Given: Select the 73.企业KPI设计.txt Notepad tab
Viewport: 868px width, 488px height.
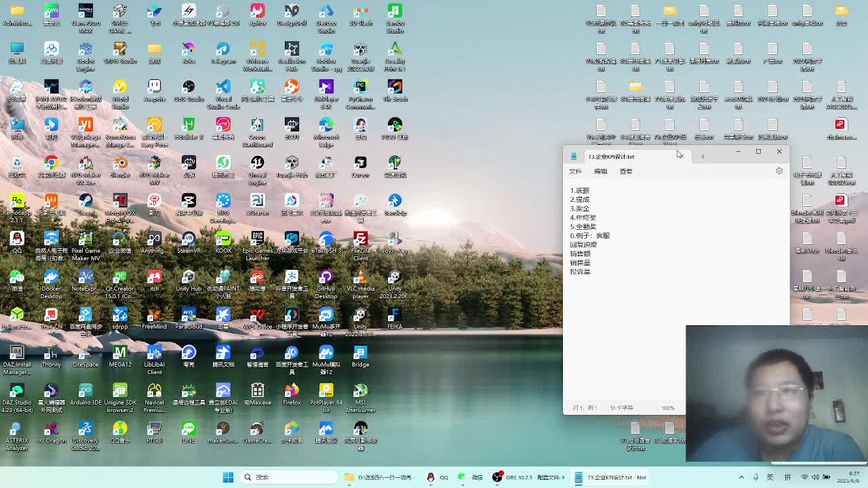Looking at the screenshot, I should 610,157.
